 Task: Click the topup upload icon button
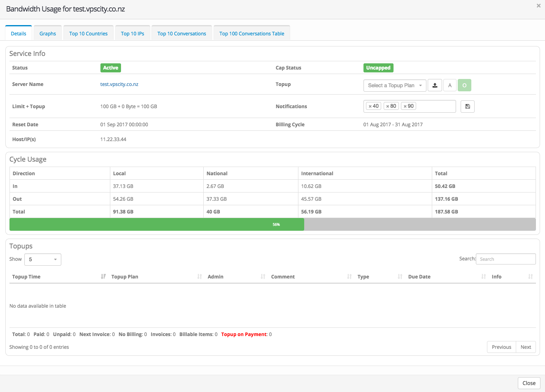coord(435,86)
